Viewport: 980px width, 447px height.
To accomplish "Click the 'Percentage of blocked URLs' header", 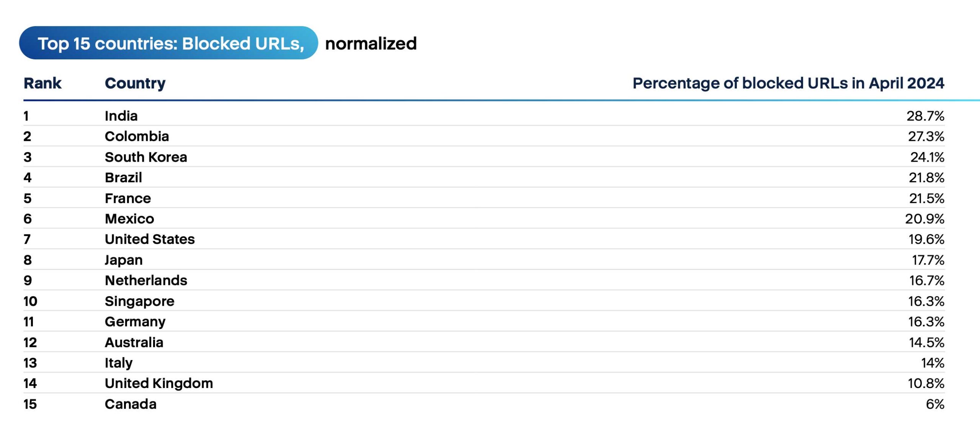I will (x=788, y=83).
